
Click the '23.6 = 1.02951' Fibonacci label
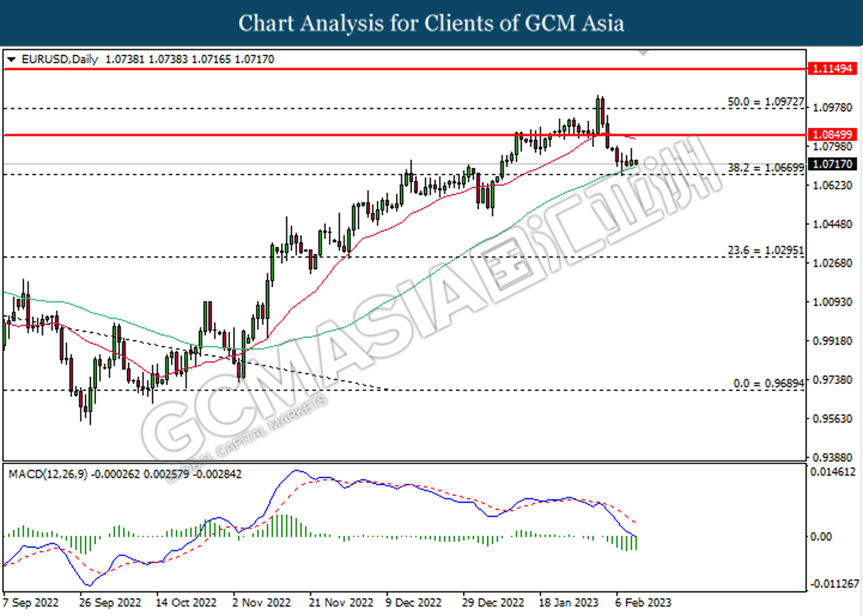pos(766,251)
